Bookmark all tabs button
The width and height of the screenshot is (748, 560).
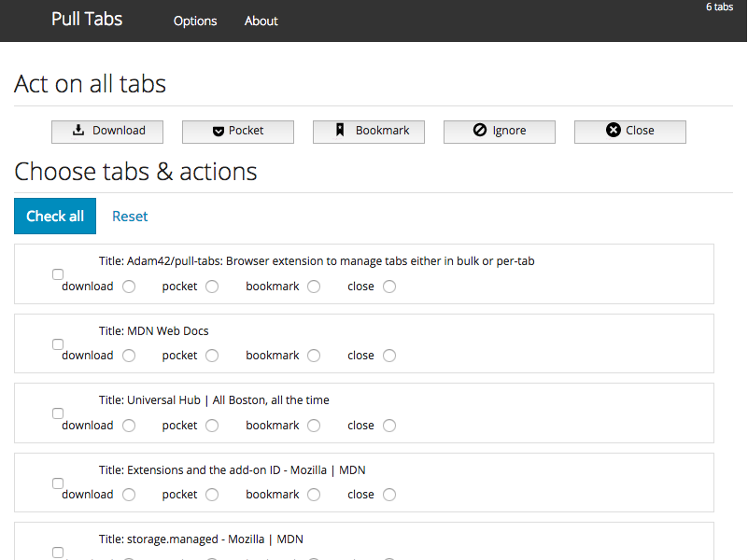tap(368, 132)
